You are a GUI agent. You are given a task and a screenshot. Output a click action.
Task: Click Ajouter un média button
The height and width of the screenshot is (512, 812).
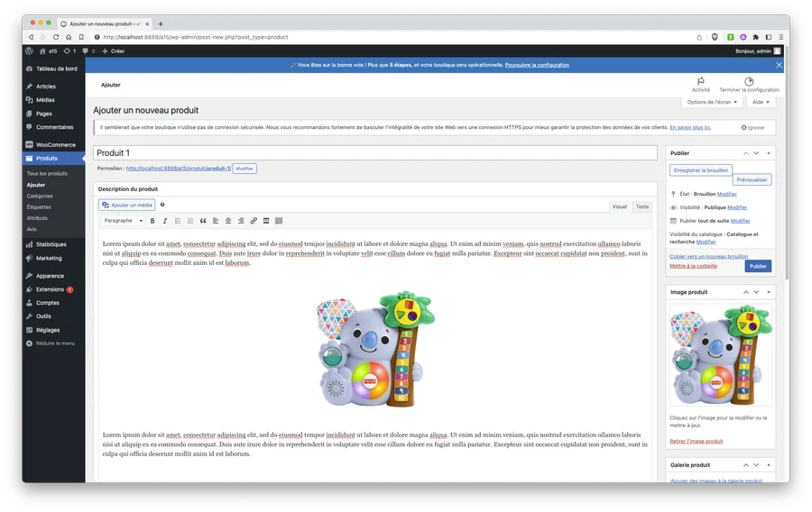(x=127, y=205)
